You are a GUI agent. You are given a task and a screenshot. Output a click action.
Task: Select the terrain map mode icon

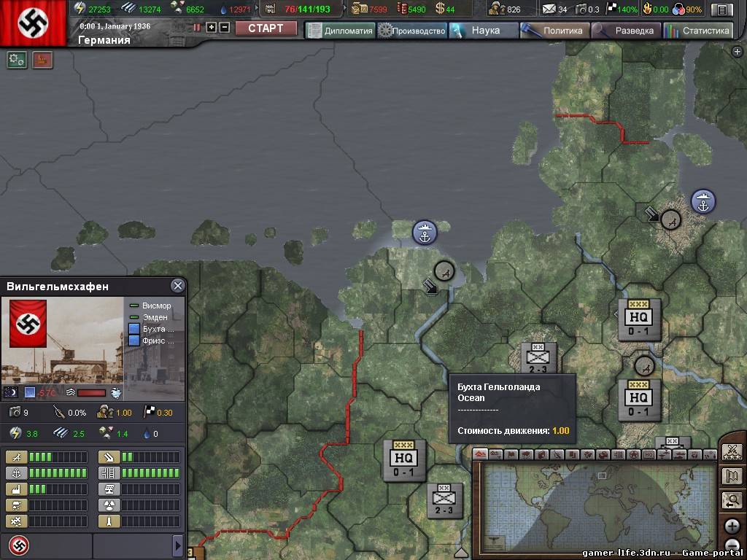point(481,455)
